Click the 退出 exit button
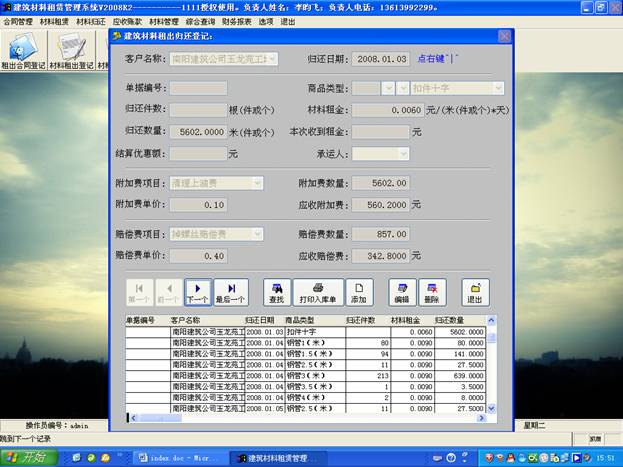 tap(474, 291)
